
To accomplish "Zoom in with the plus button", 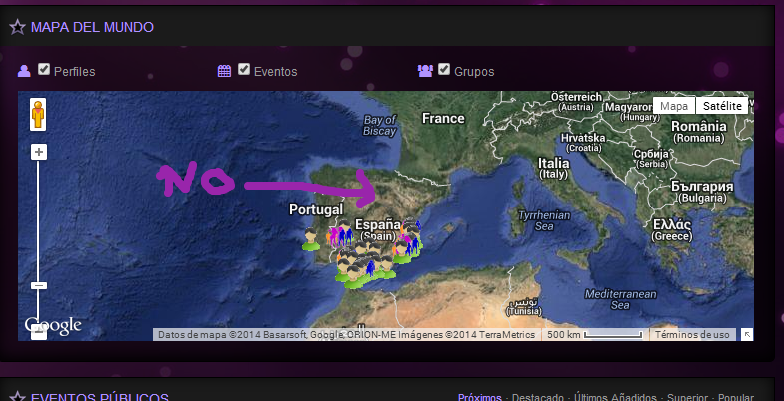I will [38, 152].
